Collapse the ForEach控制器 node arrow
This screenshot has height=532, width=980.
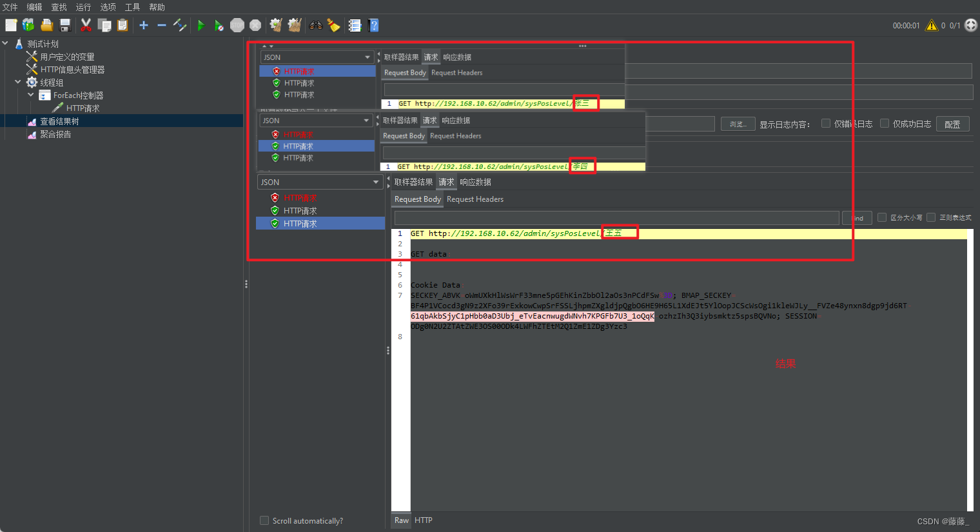coord(31,95)
